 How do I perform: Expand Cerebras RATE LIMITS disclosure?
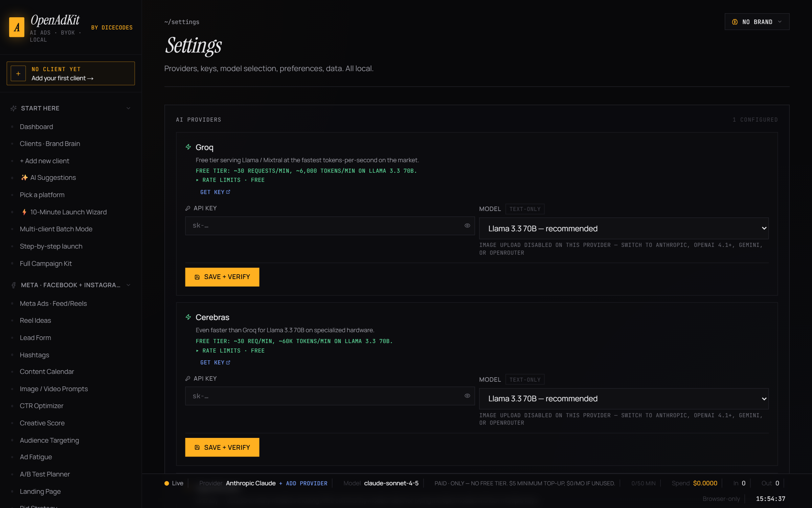pyautogui.click(x=230, y=351)
